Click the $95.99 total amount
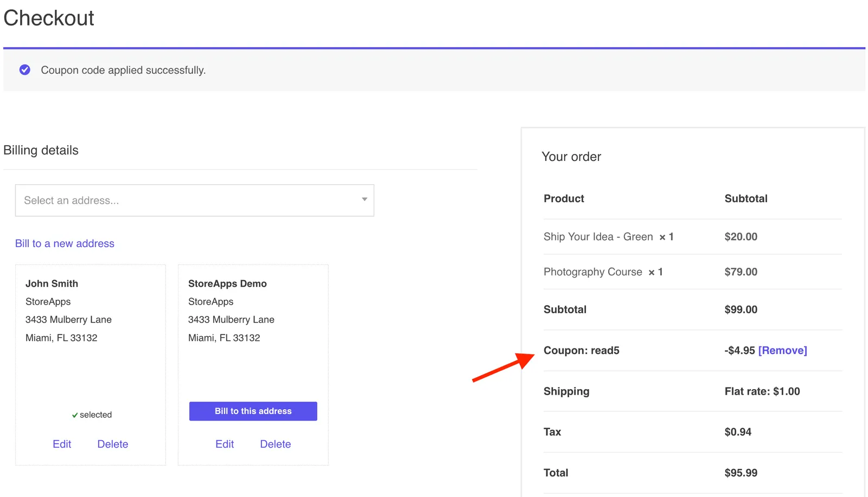 pyautogui.click(x=741, y=473)
